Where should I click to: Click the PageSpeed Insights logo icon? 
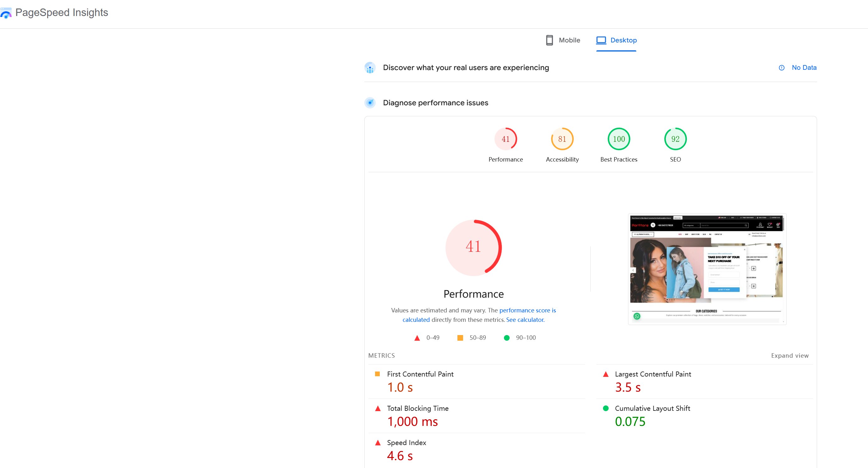click(6, 13)
